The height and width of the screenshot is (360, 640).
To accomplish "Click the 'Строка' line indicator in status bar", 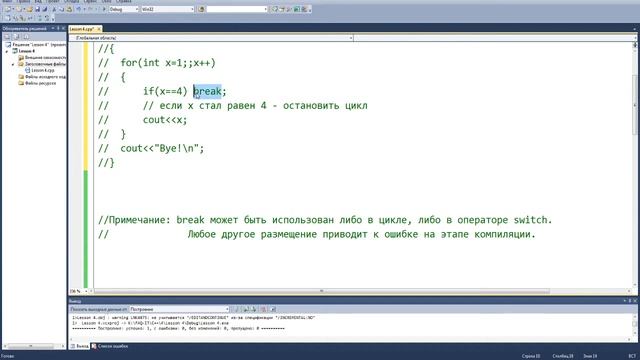I will pos(531,356).
